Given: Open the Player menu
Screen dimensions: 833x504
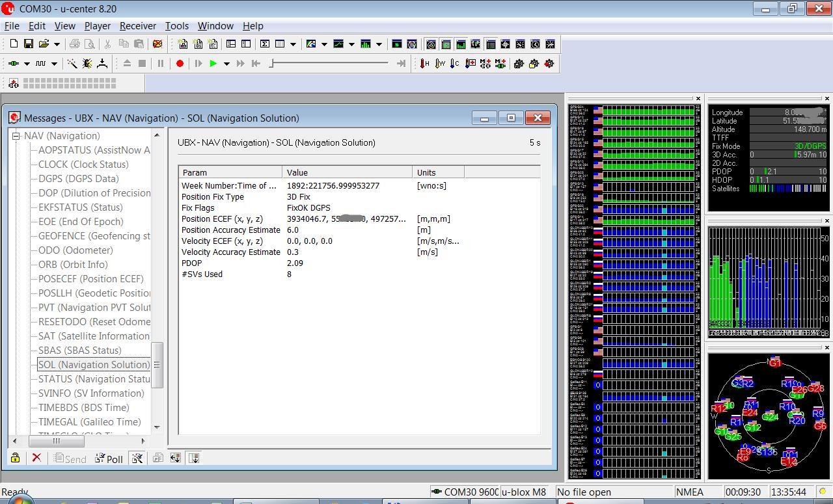Looking at the screenshot, I should (x=97, y=26).
